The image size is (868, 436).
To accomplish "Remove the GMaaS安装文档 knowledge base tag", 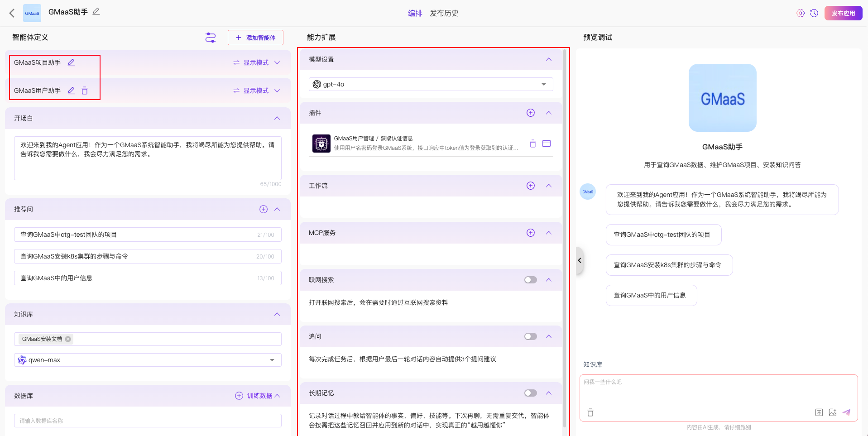I will pyautogui.click(x=68, y=339).
